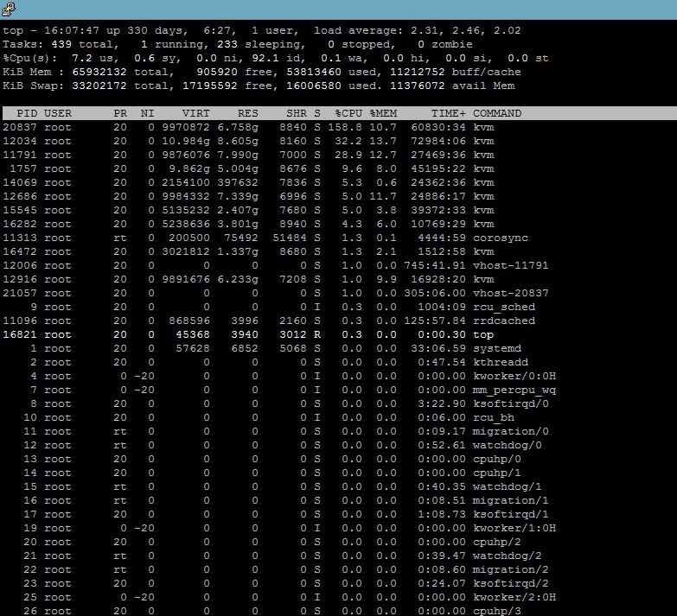The image size is (677, 616).
Task: Select the %CPU column header
Action: 348,113
